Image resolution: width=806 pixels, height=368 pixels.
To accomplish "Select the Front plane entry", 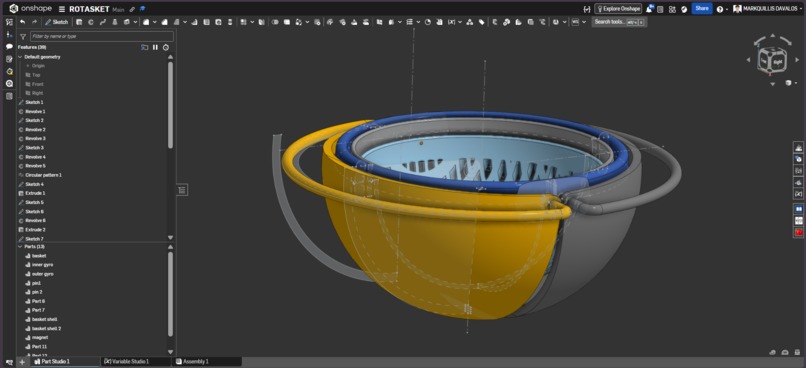I will coord(38,84).
